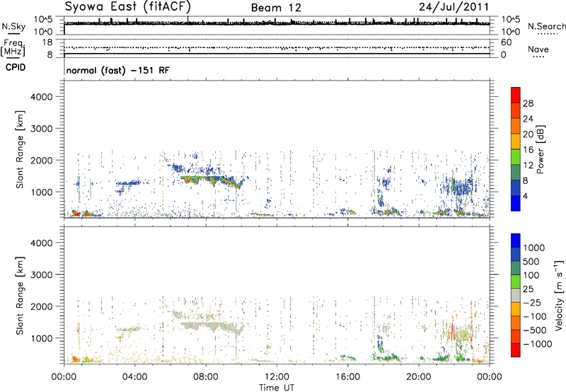Select the yellow-orange 16–20 dB Power colorbar segment
Viewport: 566px width, 392px height.
coord(516,142)
